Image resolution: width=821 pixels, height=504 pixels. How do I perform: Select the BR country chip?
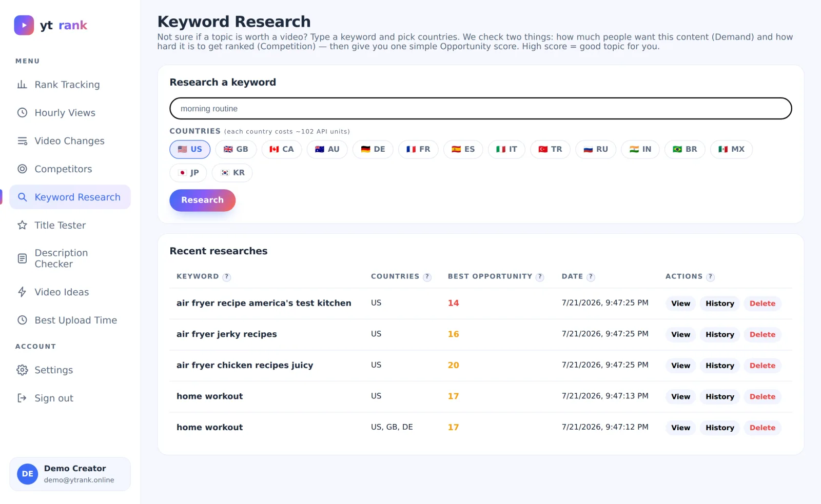685,149
